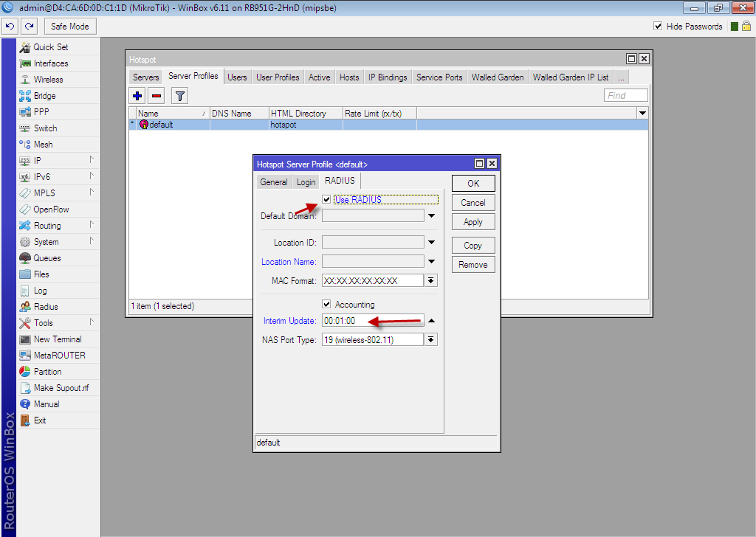Toggle the Use RADIUS checkbox
This screenshot has width=756, height=537.
(x=326, y=199)
